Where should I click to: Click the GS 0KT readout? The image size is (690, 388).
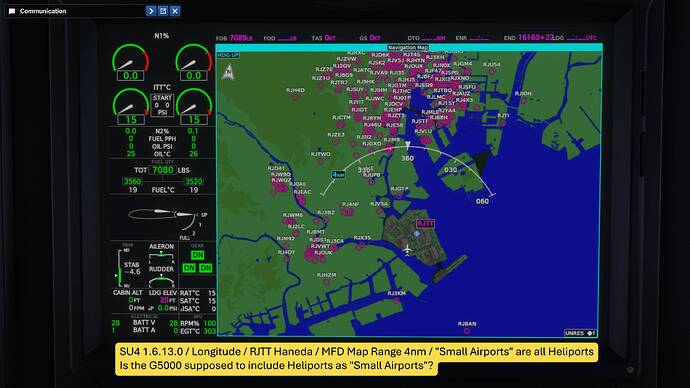(x=370, y=38)
